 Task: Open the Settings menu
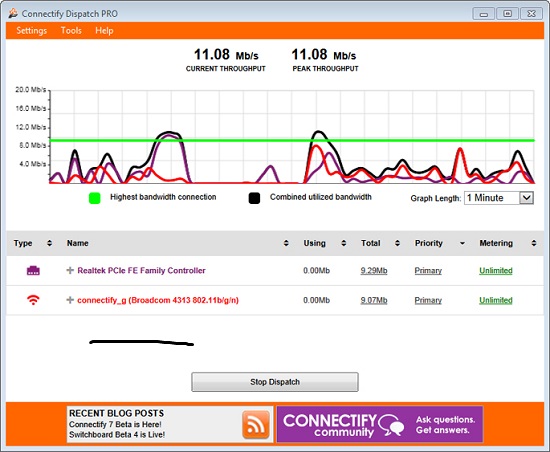click(x=32, y=31)
